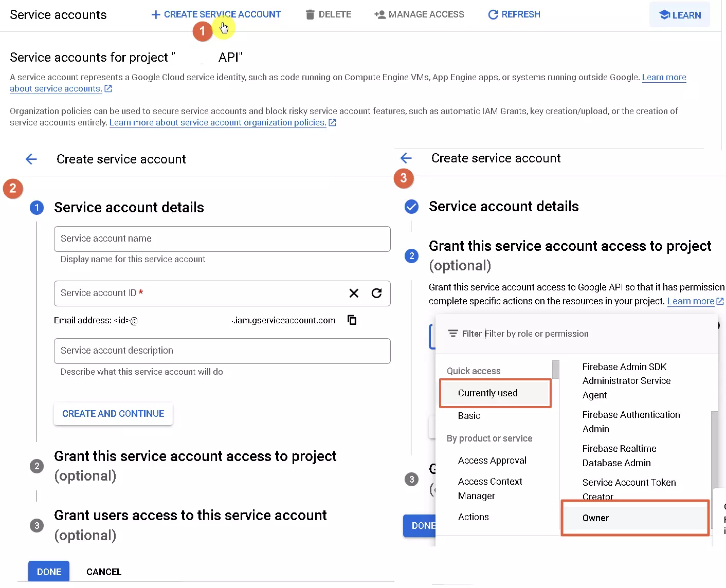Image resolution: width=726 pixels, height=588 pixels.
Task: Click the back arrow on the left panel
Action: click(x=31, y=159)
